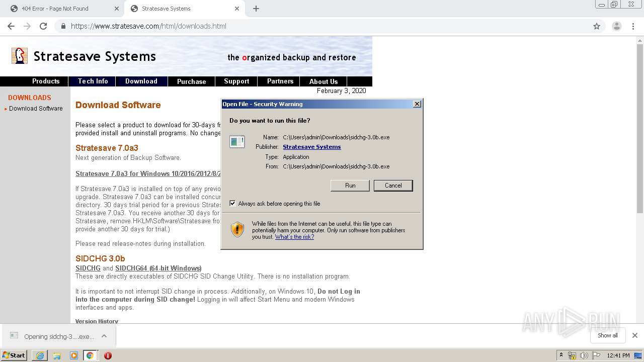The width and height of the screenshot is (644, 362).
Task: Click the February 3, 2020 date text
Action: click(342, 91)
